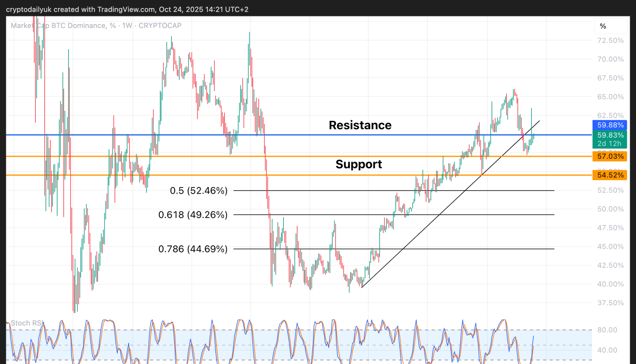Click the Stoch RSI 80.00 level label
Screen dimensions: 636x364
coord(607,330)
